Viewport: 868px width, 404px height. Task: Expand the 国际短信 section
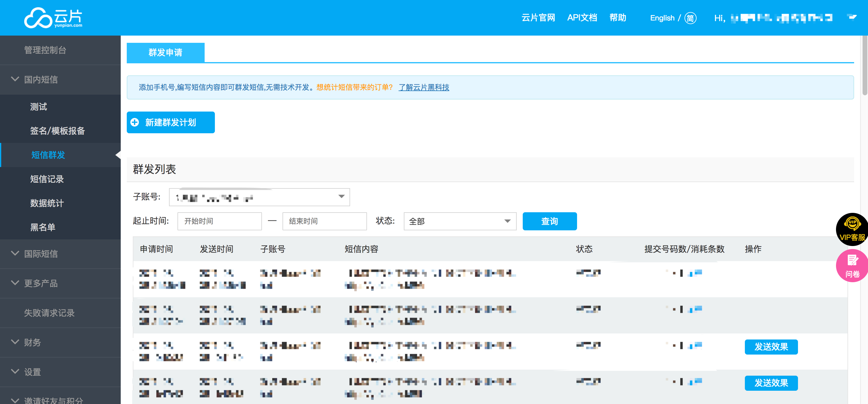[x=60, y=254]
